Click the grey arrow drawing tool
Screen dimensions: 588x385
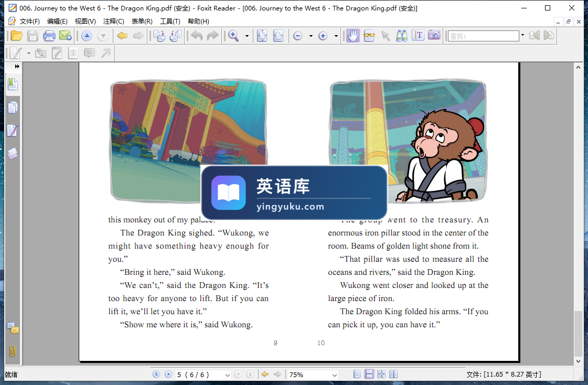coord(106,53)
